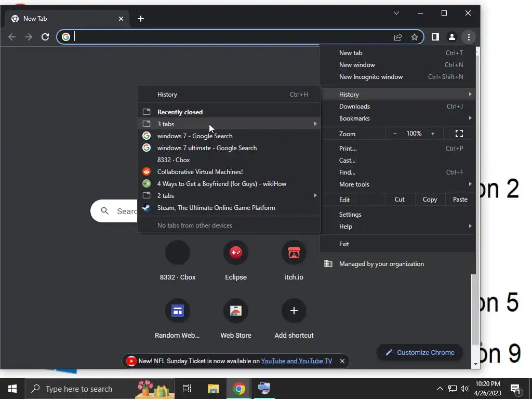Open Settings from Chrome menu
532x399 pixels.
(x=397, y=215)
